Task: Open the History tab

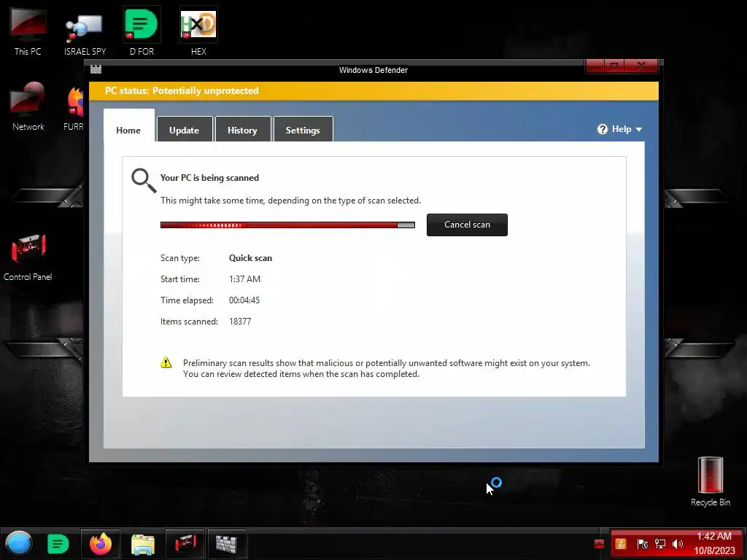Action: coord(243,130)
